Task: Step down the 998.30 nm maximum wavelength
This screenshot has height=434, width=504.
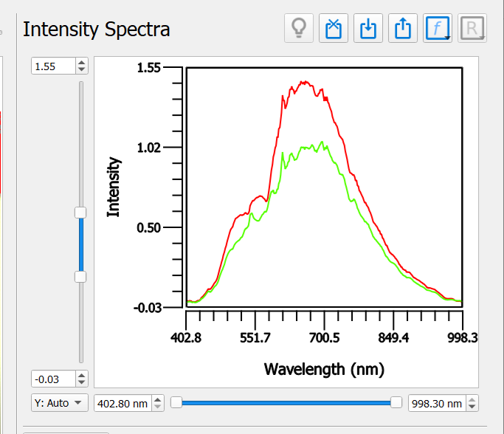Action: pos(472,407)
